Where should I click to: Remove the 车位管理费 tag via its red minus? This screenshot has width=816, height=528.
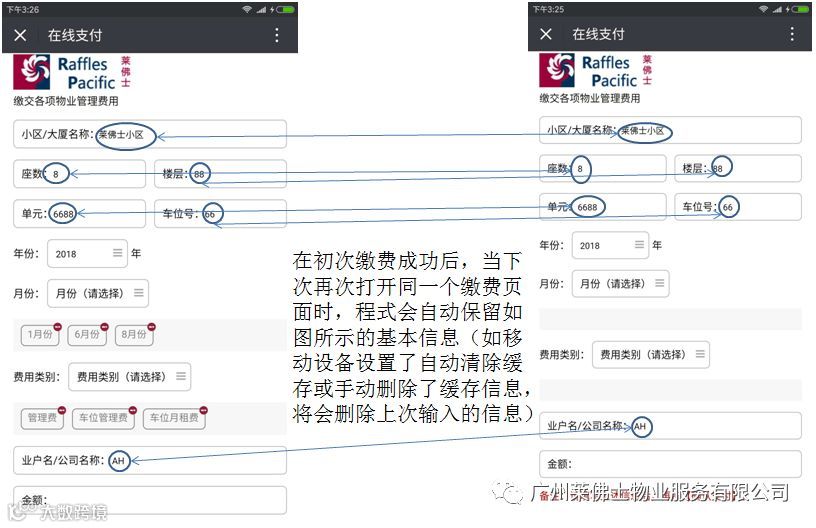point(133,410)
